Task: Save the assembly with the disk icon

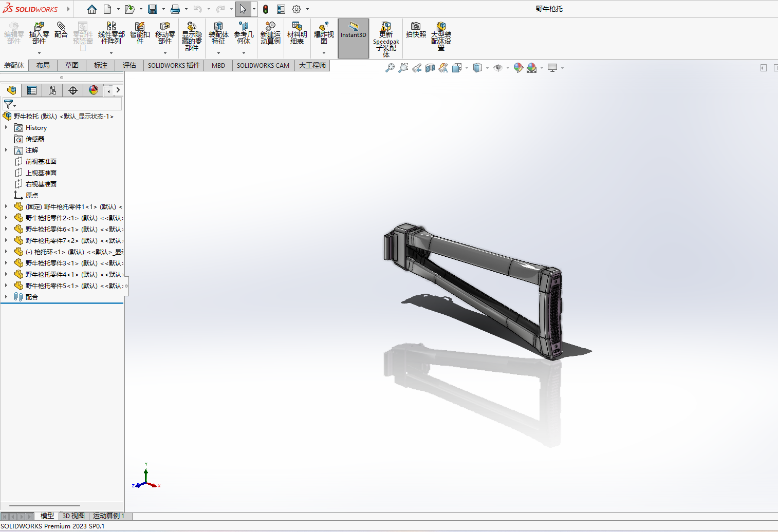Action: pos(153,9)
